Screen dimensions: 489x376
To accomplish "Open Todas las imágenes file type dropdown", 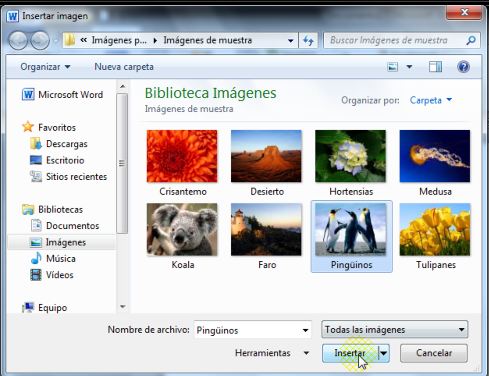I will pos(395,330).
